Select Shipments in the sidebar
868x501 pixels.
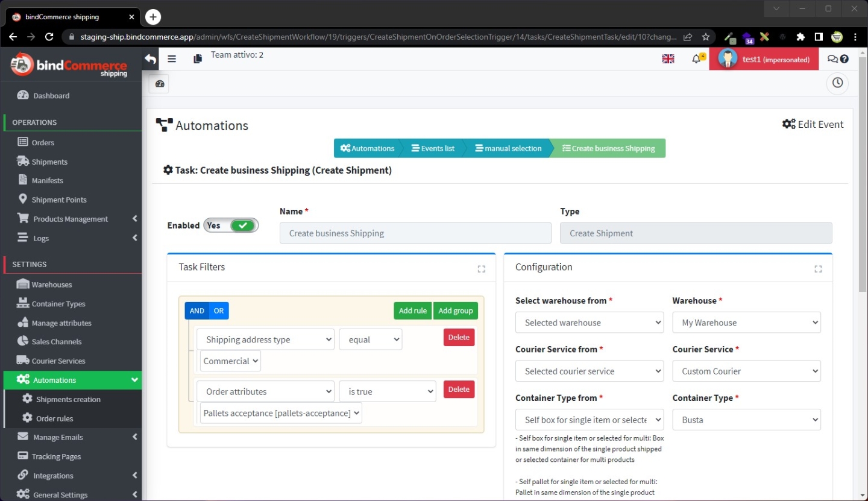49,161
